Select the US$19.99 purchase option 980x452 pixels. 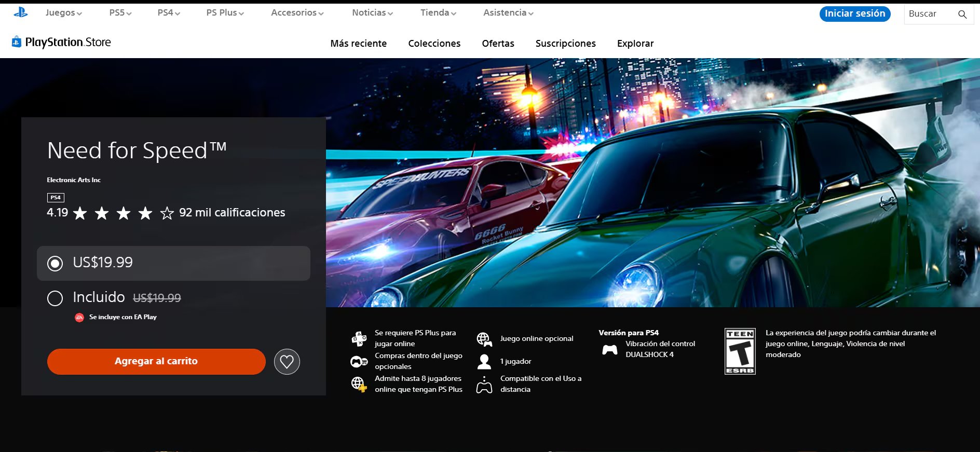point(173,263)
